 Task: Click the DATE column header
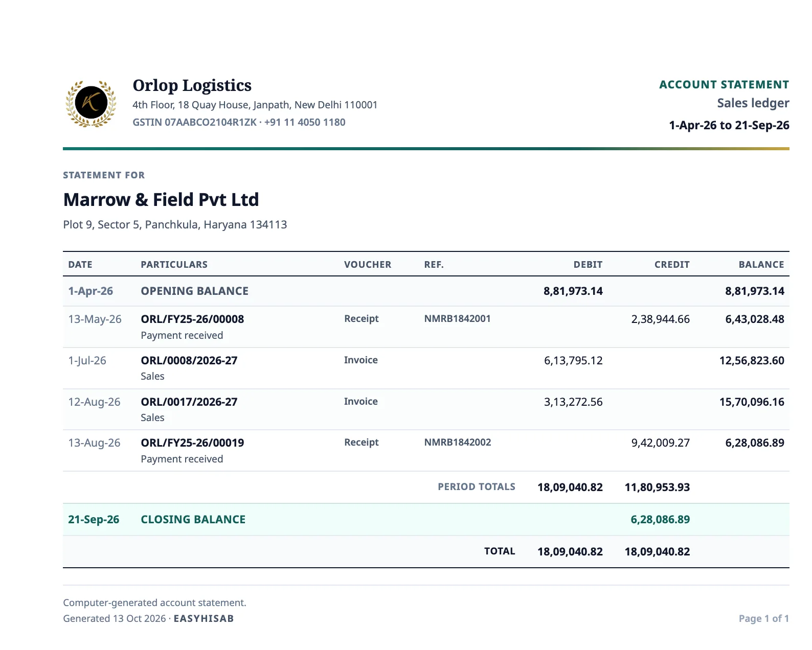click(x=80, y=265)
